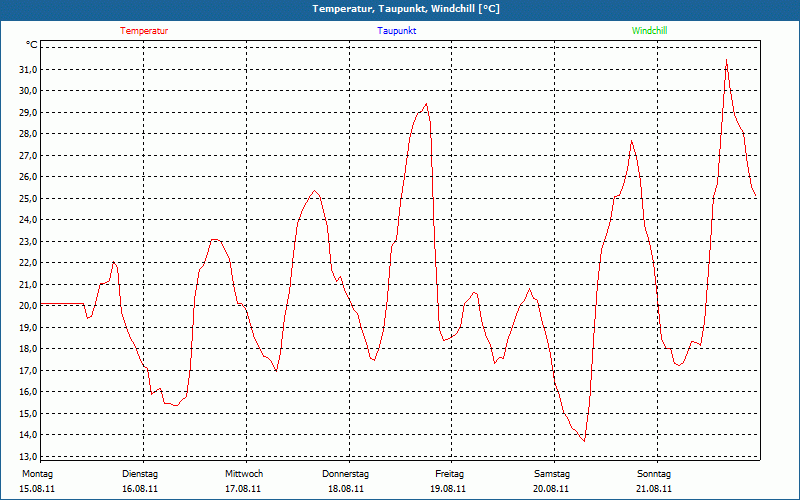Click the Freitag day label
800x500 pixels.
click(449, 474)
